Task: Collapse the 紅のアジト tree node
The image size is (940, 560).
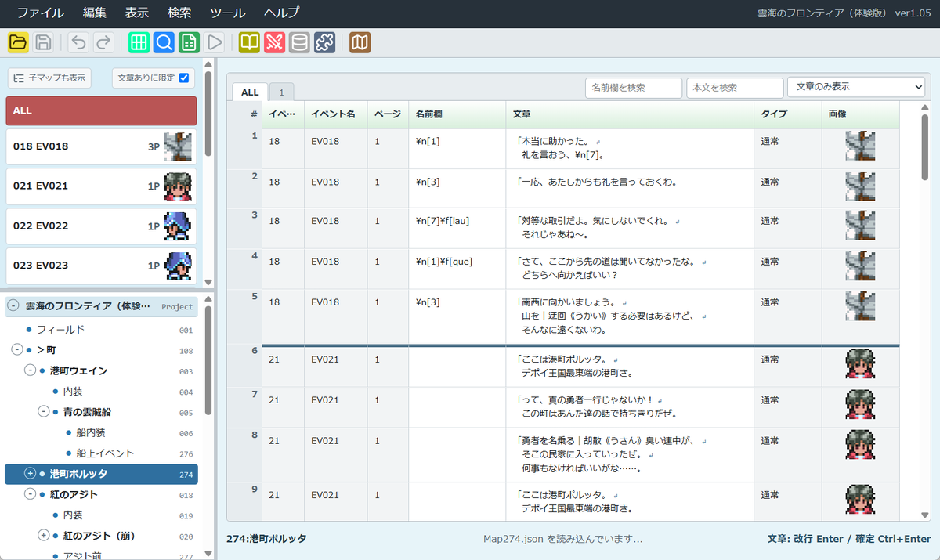Action: [x=31, y=494]
